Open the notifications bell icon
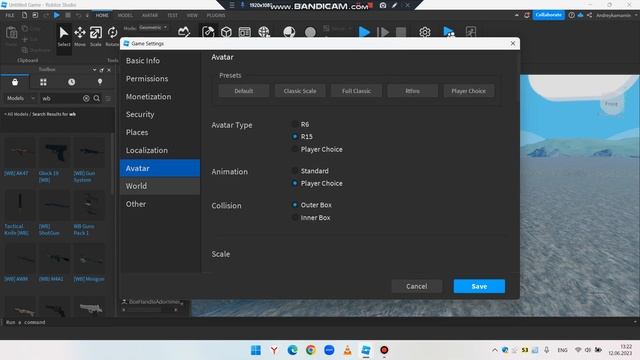The width and height of the screenshot is (640, 360). tap(527, 15)
